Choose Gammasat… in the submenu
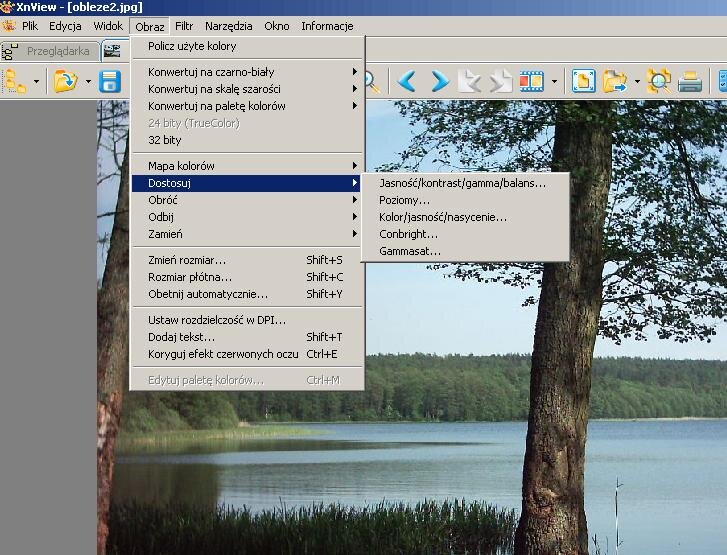The image size is (727, 555). [x=465, y=251]
